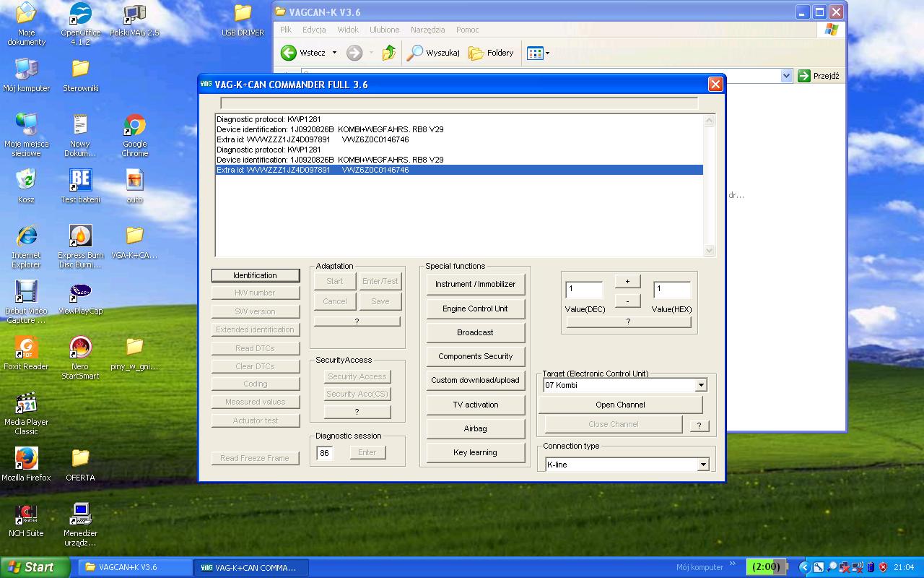Click the Identification button
This screenshot has height=578, width=924.
[x=255, y=275]
